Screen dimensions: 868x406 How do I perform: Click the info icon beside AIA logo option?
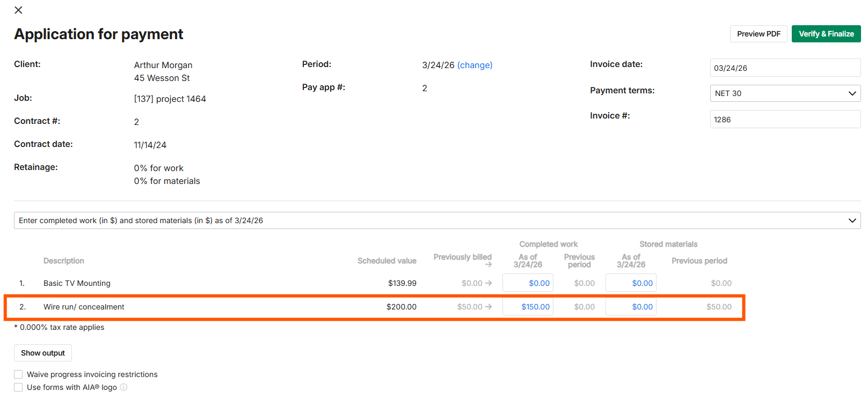(123, 387)
